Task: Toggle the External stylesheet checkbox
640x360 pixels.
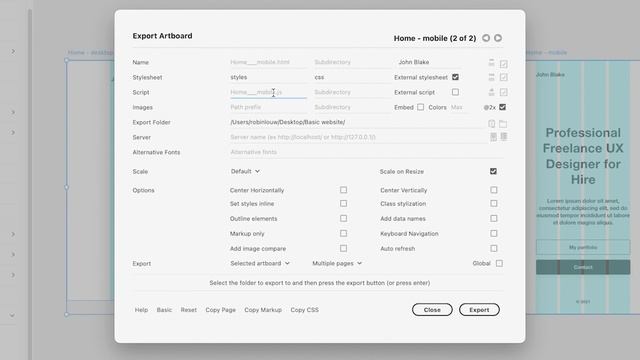Action: (455, 77)
